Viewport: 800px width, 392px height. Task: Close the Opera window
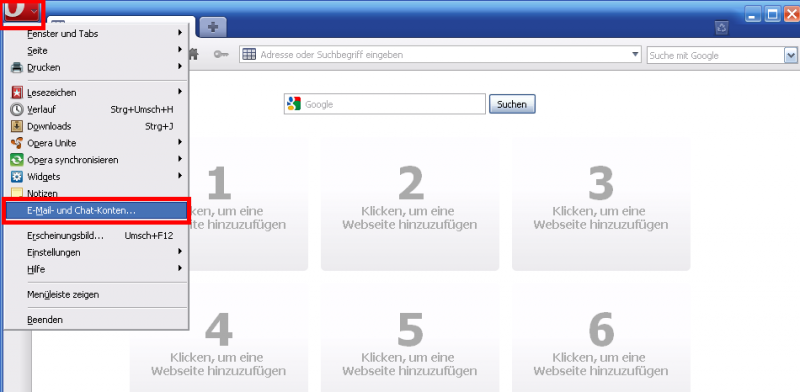(791, 14)
